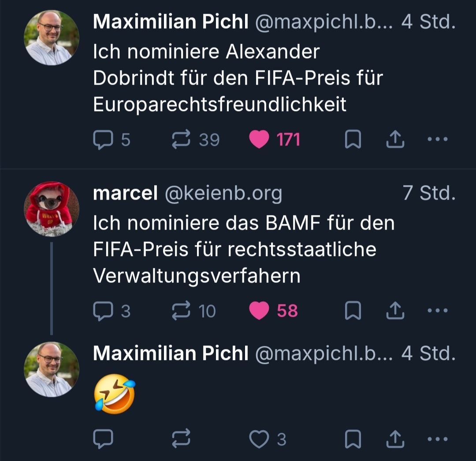Open more options on marcel's post
The image size is (476, 461).
click(x=438, y=311)
